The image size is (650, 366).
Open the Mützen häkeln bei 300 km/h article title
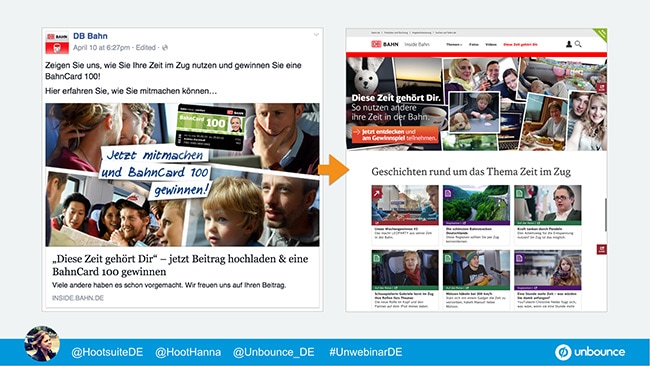click(x=468, y=293)
